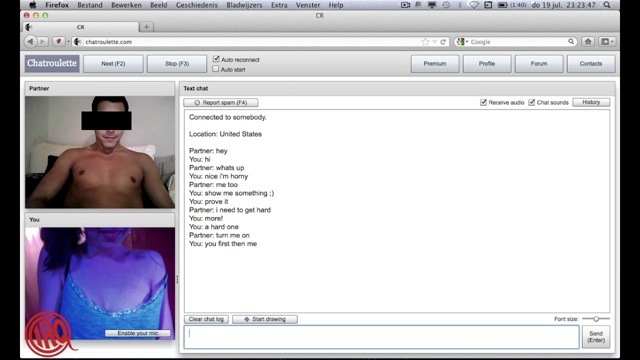Screen dimensions: 640x360
Task: Toggle the Chat sounds checkbox
Action: pos(531,102)
